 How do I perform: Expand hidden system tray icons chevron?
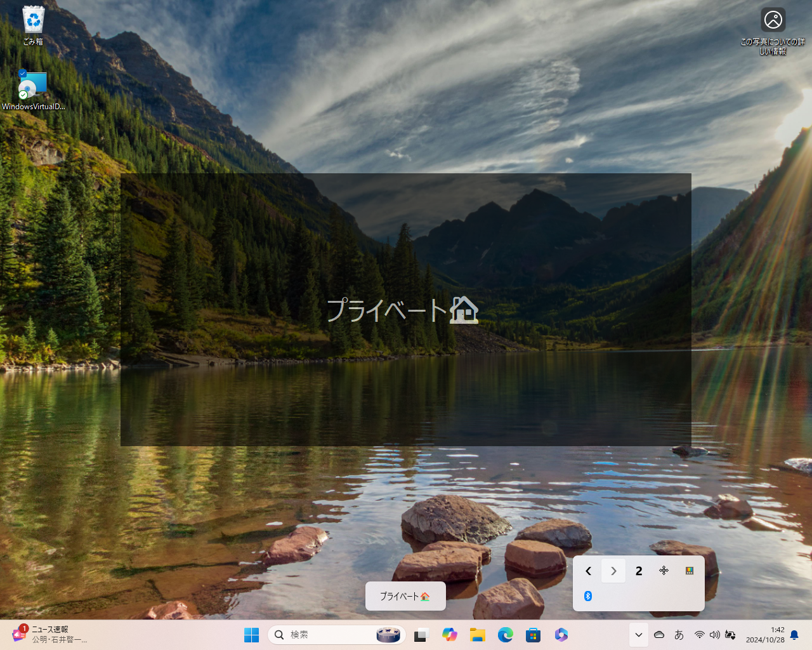pyautogui.click(x=639, y=635)
